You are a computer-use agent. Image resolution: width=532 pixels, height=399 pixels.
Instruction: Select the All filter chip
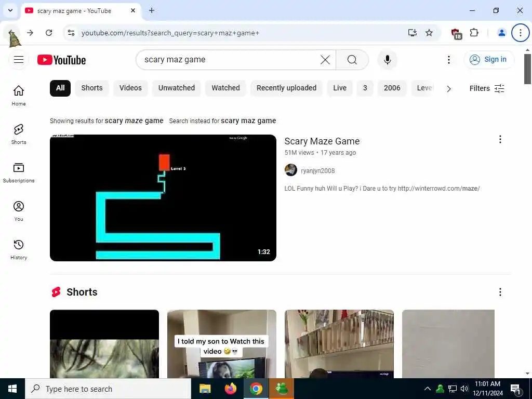click(60, 88)
